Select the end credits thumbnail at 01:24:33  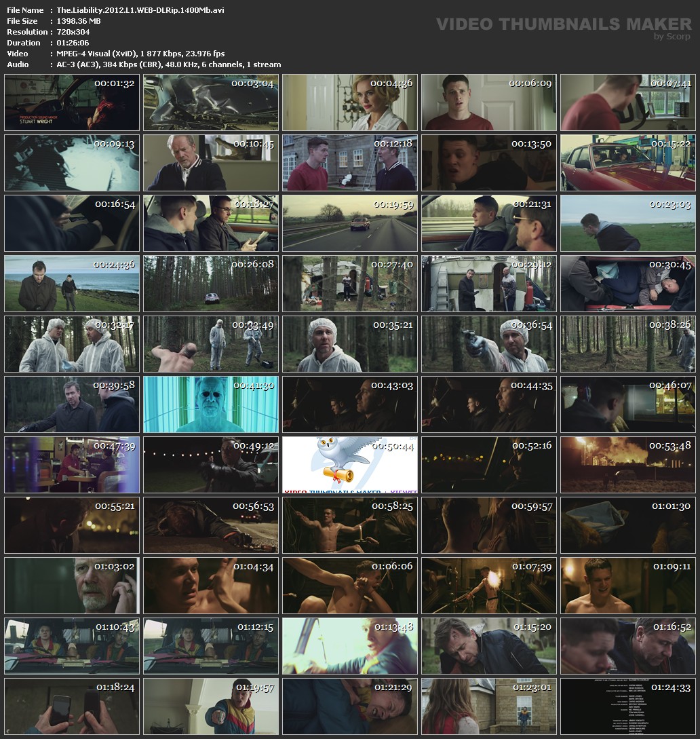(x=628, y=706)
